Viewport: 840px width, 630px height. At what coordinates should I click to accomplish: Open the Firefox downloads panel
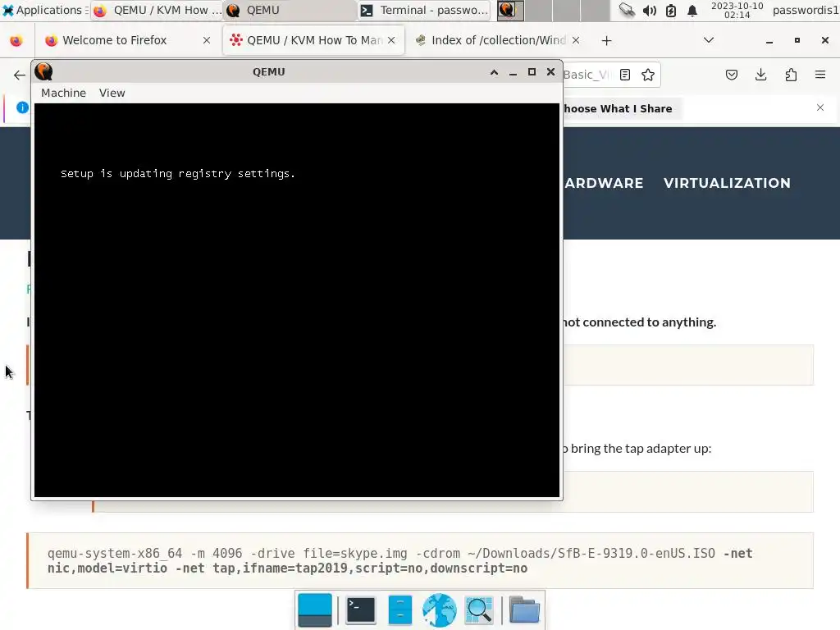point(760,75)
